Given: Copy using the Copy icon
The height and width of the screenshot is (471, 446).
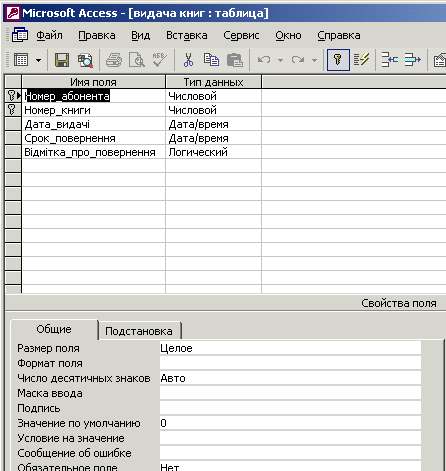Looking at the screenshot, I should point(211,60).
